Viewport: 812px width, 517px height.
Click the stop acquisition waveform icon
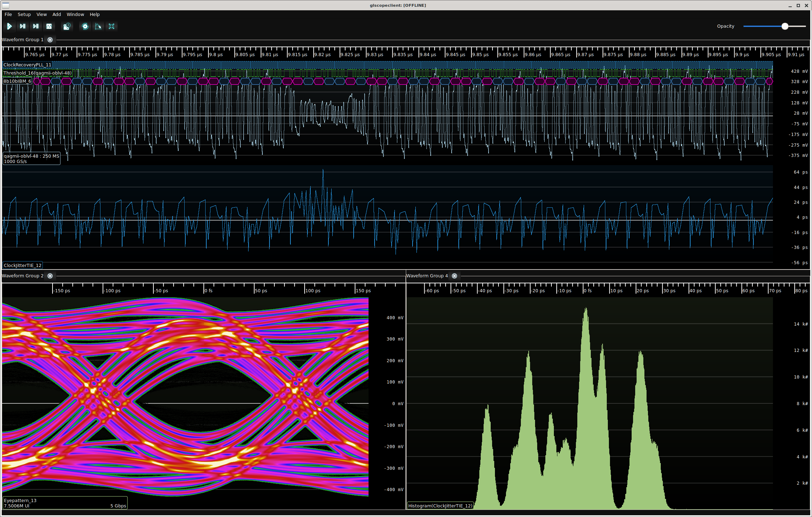click(49, 26)
